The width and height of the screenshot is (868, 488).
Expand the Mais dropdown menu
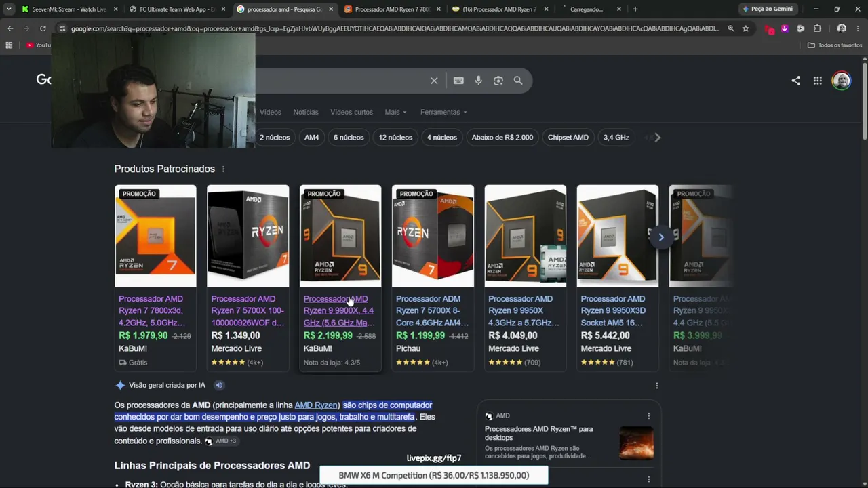click(x=395, y=112)
